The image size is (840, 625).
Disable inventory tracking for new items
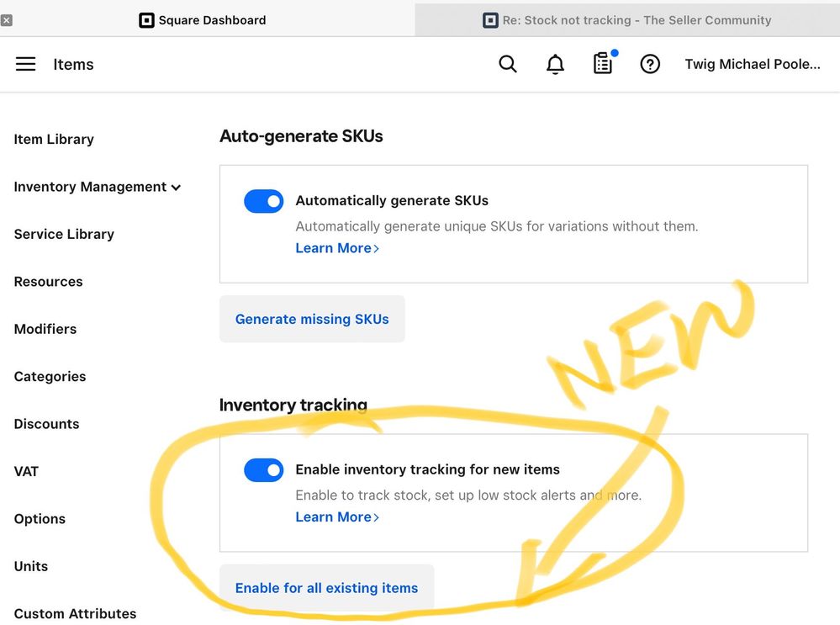264,470
